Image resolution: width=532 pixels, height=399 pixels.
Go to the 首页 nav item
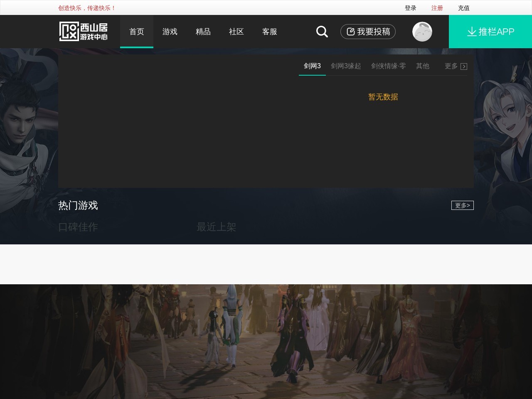point(137,32)
